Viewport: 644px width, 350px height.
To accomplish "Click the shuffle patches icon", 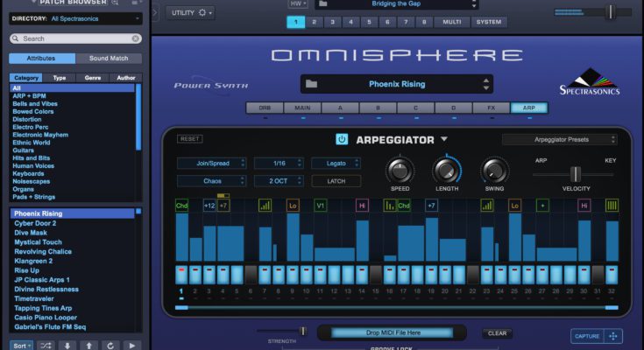I will click(45, 345).
